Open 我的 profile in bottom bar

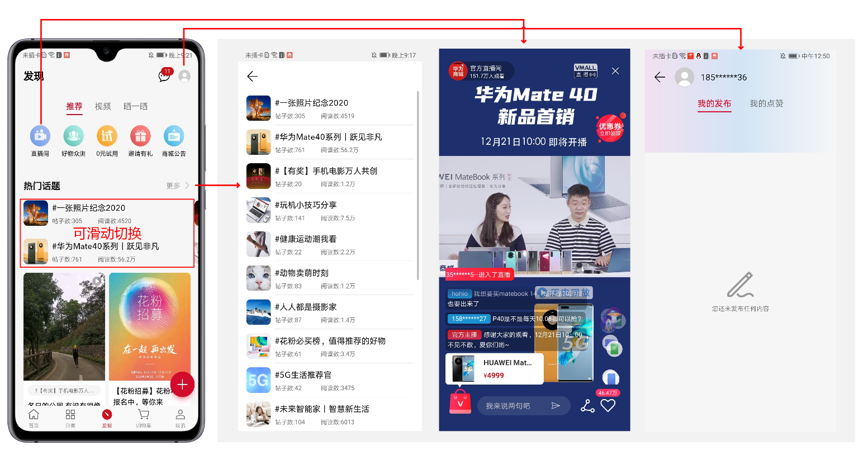coord(180,418)
